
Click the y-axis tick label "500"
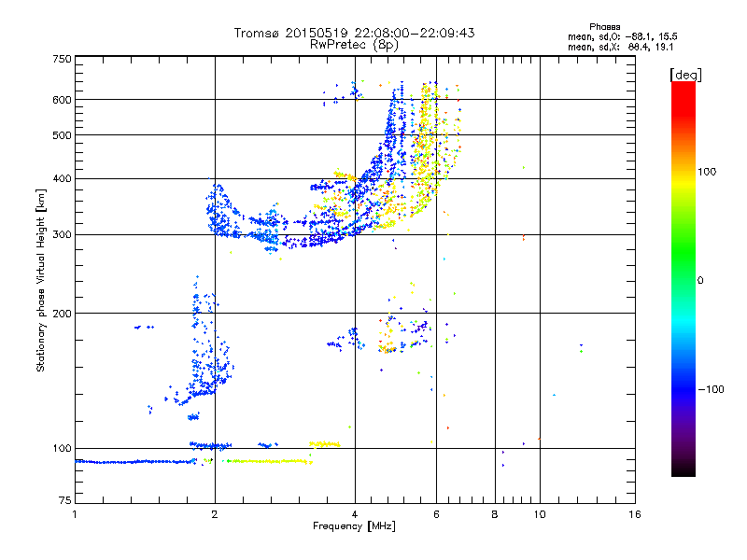[x=62, y=135]
